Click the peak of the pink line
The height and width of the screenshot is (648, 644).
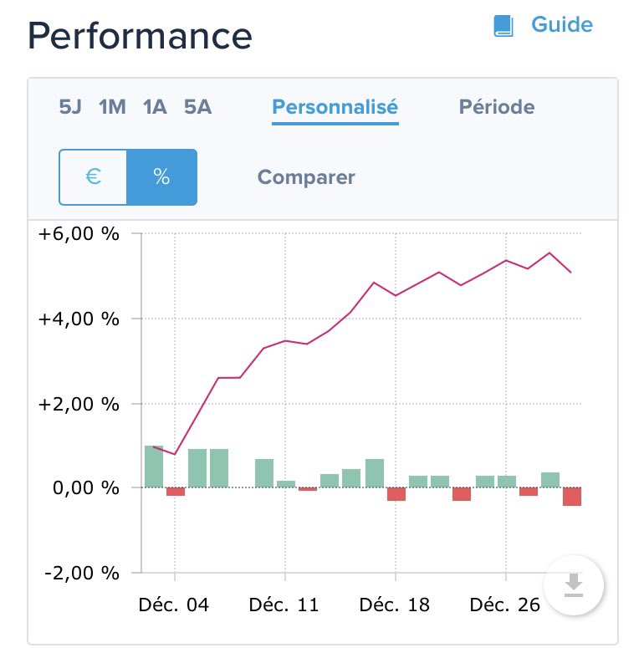549,253
